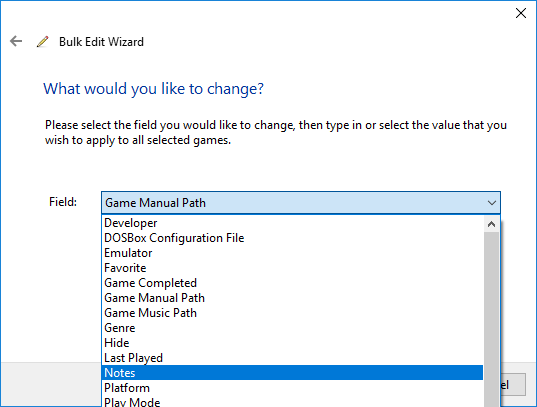Select Play Mode list entry
The image size is (537, 407).
pos(292,402)
